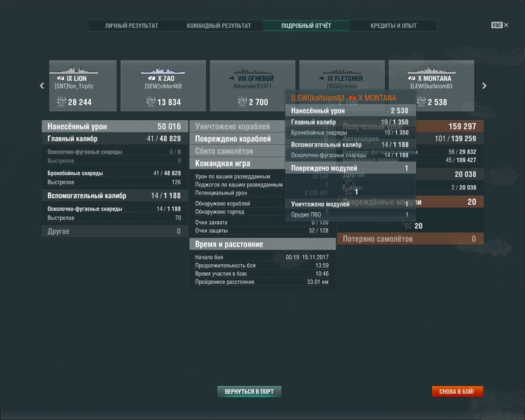This screenshot has height=420, width=525.
Task: Click the Сбито самолётов header
Action: pos(238,151)
